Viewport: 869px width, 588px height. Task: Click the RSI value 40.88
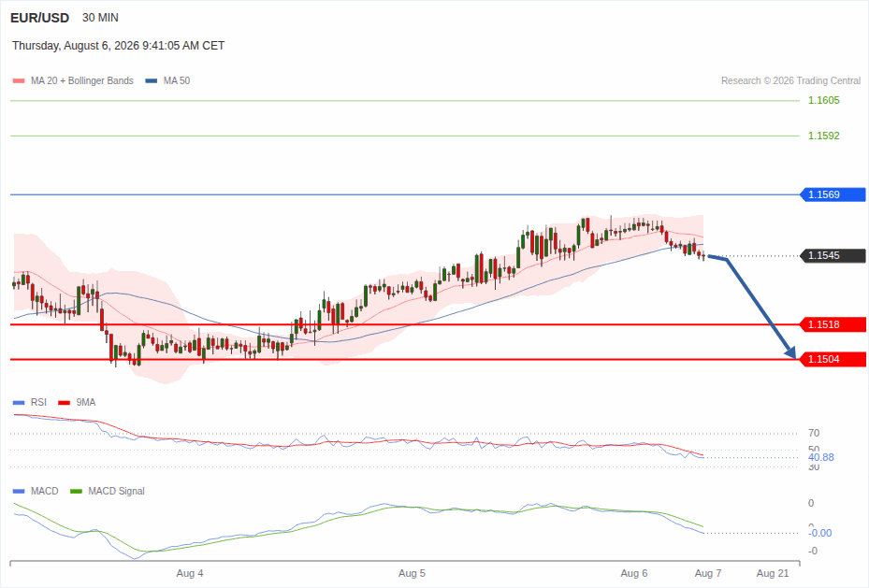tap(820, 457)
